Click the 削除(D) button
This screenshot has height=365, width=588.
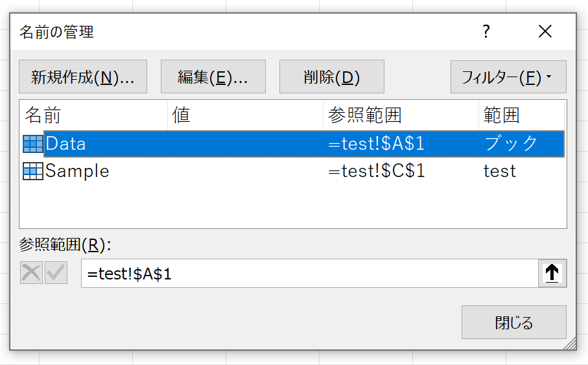point(331,77)
